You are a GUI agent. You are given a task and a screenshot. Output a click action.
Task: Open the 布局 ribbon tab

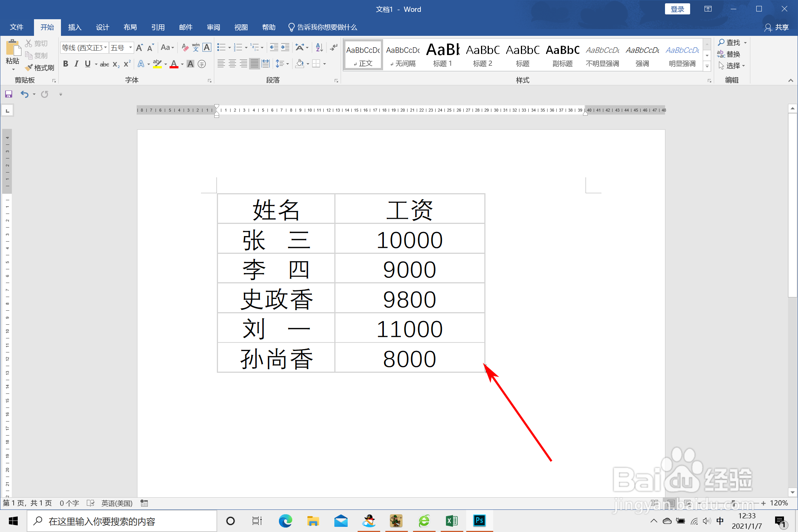[x=130, y=27]
